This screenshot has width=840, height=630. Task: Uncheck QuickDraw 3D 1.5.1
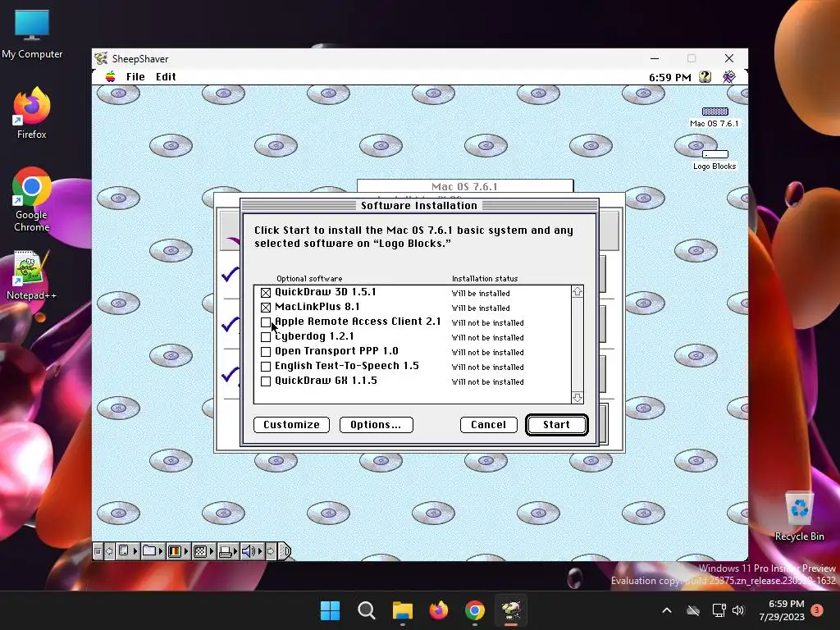tap(266, 293)
